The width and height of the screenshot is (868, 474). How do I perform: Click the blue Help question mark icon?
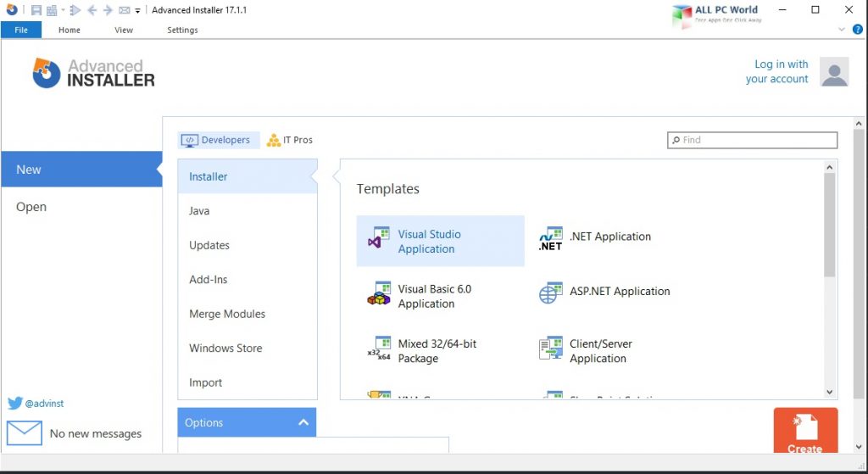858,30
